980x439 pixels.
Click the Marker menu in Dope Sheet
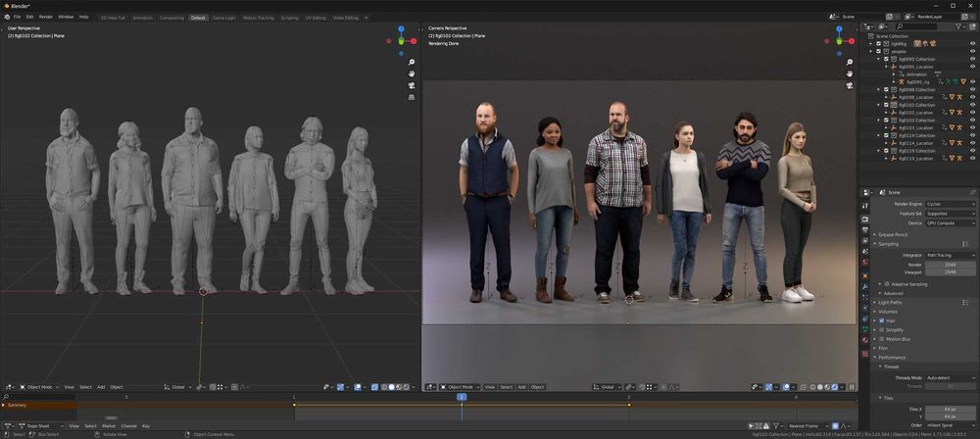pyautogui.click(x=108, y=426)
